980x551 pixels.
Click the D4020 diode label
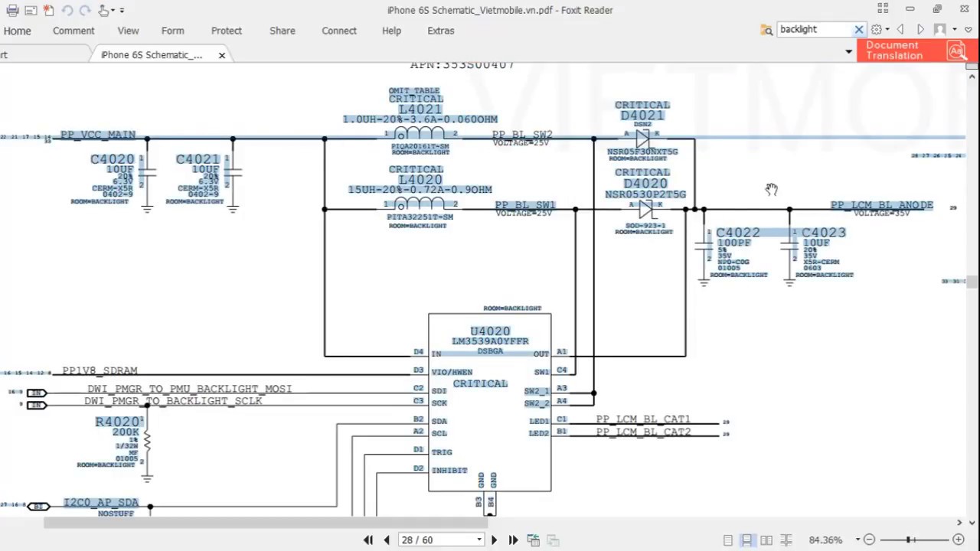(x=645, y=184)
